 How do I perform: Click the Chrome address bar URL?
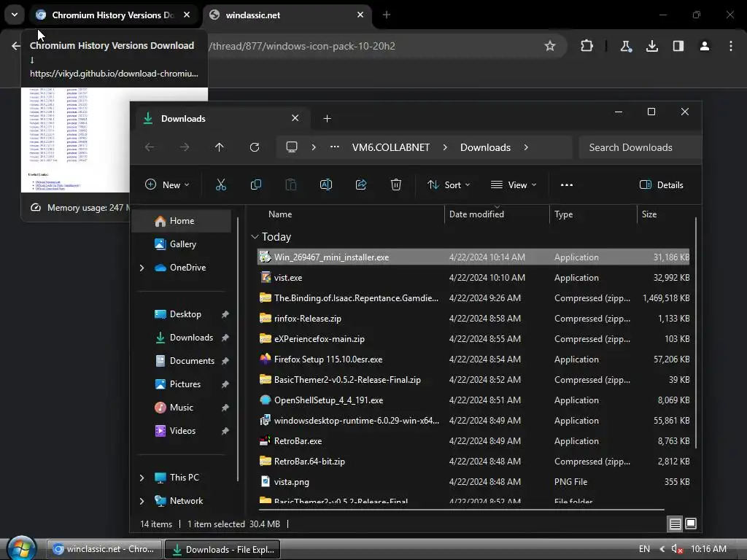302,46
